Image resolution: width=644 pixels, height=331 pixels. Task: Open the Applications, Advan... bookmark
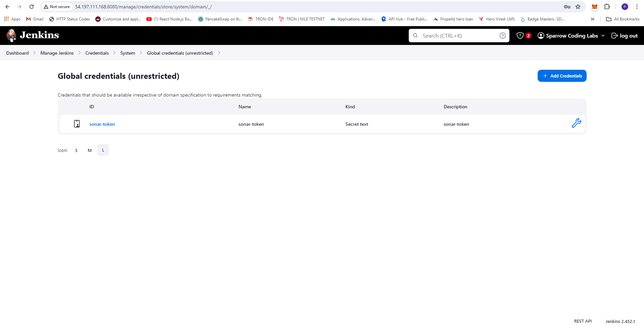(x=353, y=19)
